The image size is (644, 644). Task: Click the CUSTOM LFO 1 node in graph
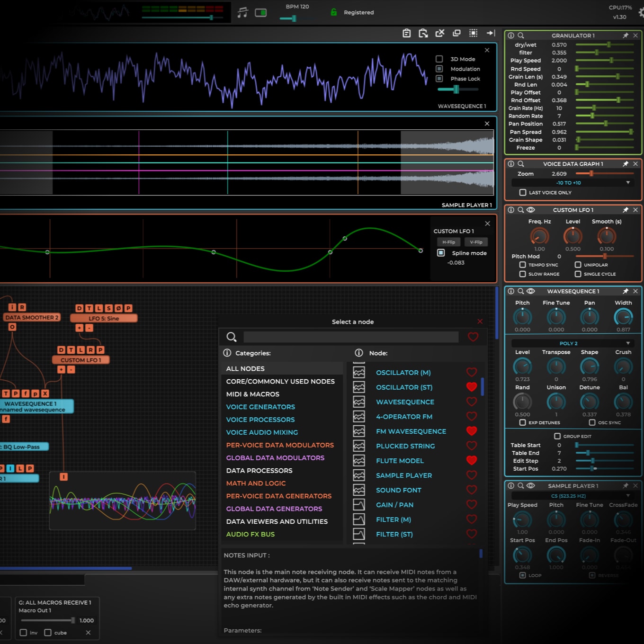point(80,360)
